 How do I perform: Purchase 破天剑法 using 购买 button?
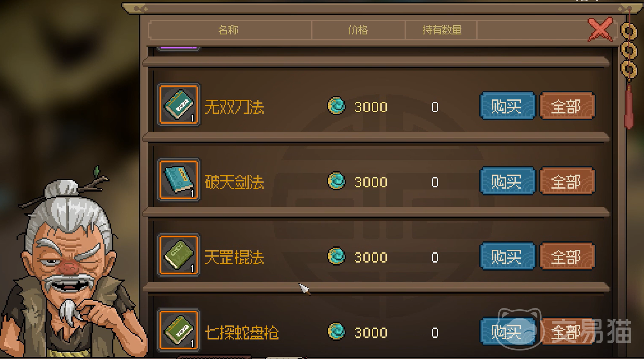507,181
